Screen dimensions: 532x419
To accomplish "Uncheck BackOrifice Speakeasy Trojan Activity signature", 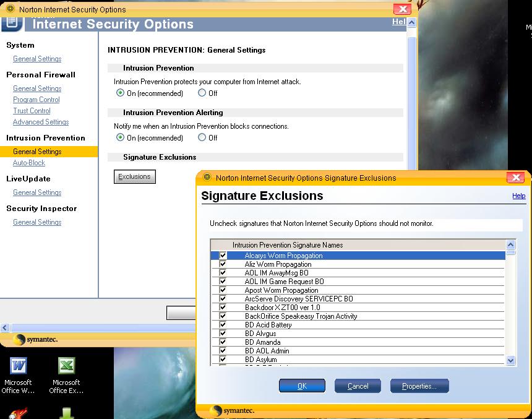I will point(223,316).
